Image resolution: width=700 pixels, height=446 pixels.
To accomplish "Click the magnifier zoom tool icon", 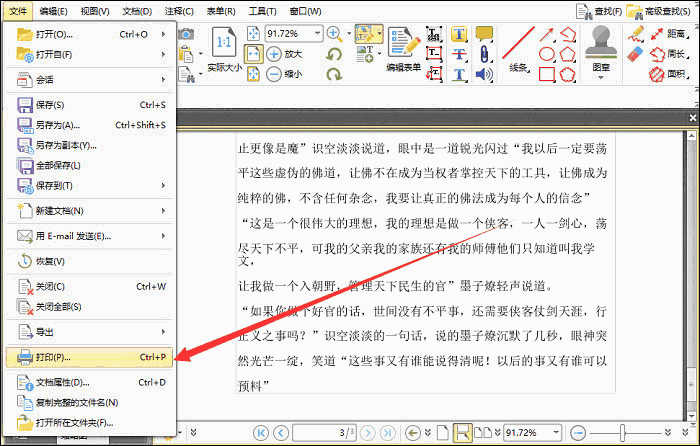I will pos(334,33).
